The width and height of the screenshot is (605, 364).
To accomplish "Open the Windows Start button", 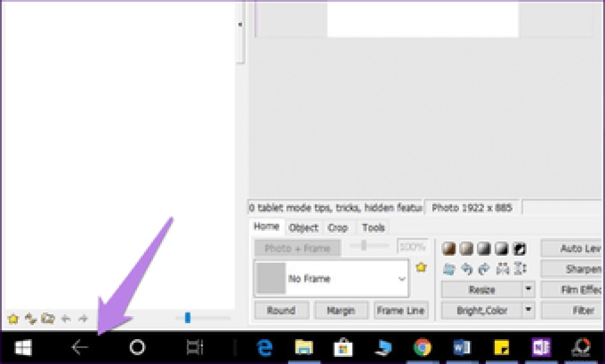I will point(23,347).
